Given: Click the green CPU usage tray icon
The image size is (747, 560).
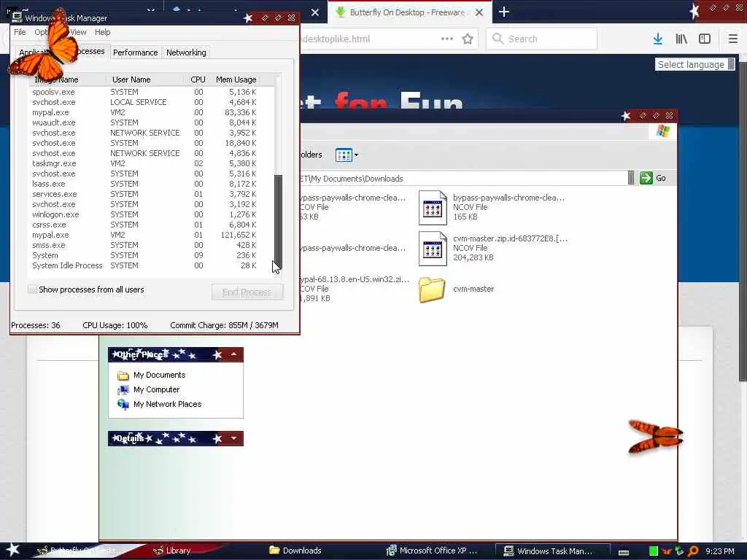Looking at the screenshot, I should point(654,551).
